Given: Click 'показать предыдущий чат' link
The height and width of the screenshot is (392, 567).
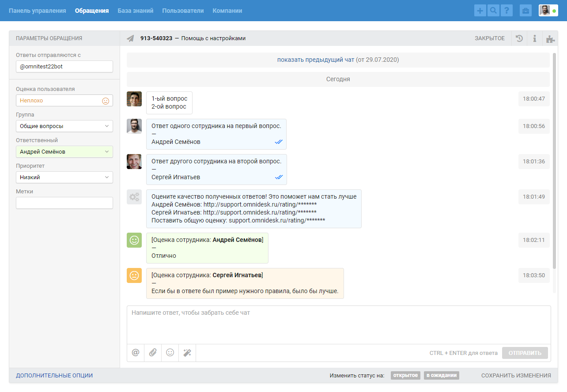Looking at the screenshot, I should pyautogui.click(x=315, y=60).
